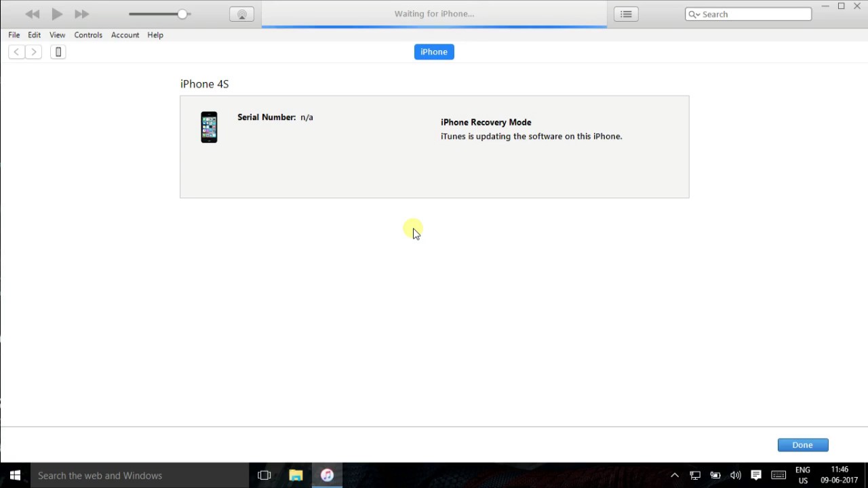
Task: Open the View menu
Action: click(x=57, y=35)
